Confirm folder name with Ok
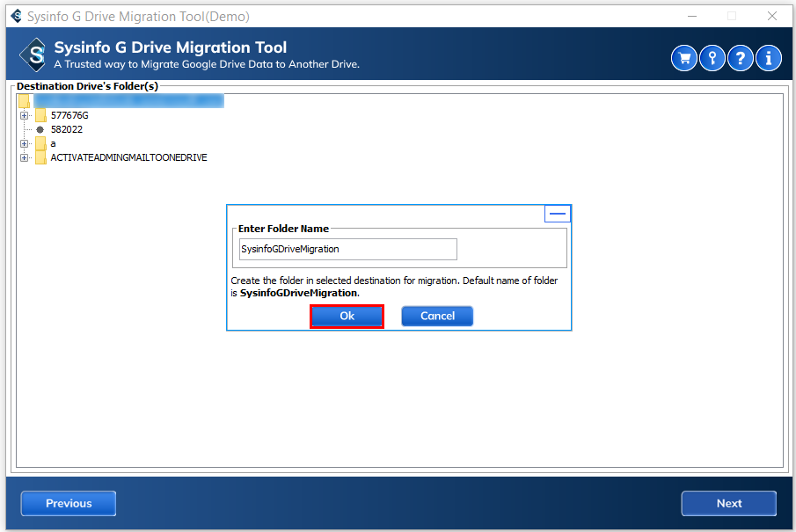The image size is (796, 532). point(347,317)
